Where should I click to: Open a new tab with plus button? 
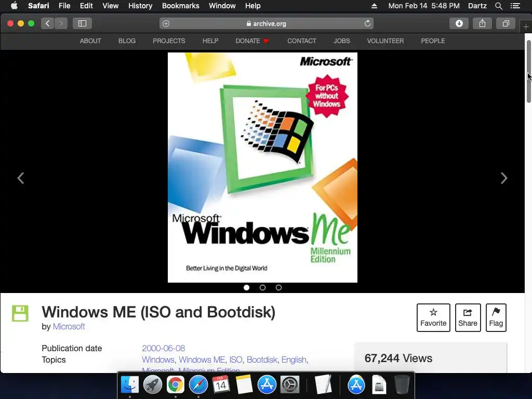pyautogui.click(x=526, y=26)
